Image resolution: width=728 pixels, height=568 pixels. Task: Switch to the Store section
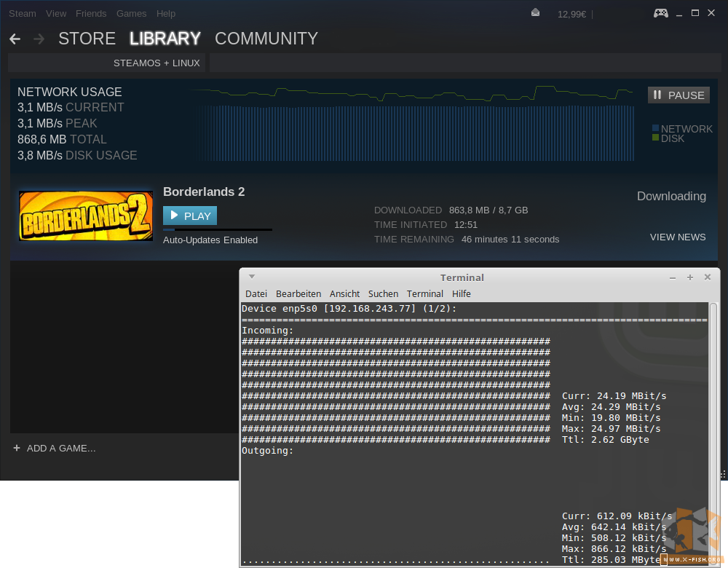point(87,39)
